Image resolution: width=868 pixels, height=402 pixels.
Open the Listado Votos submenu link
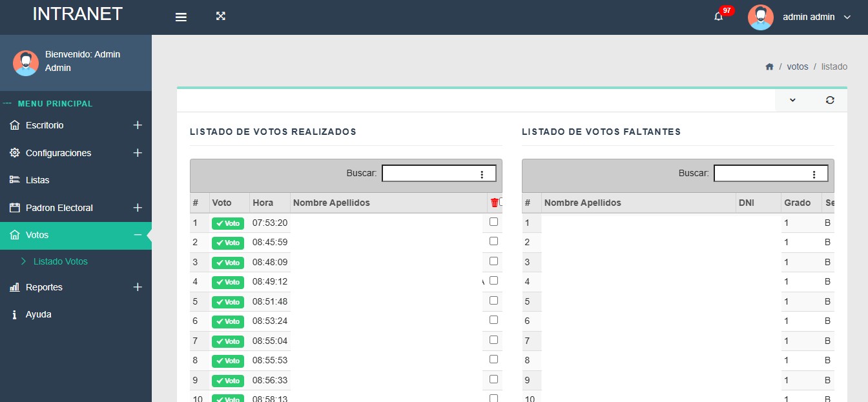61,261
